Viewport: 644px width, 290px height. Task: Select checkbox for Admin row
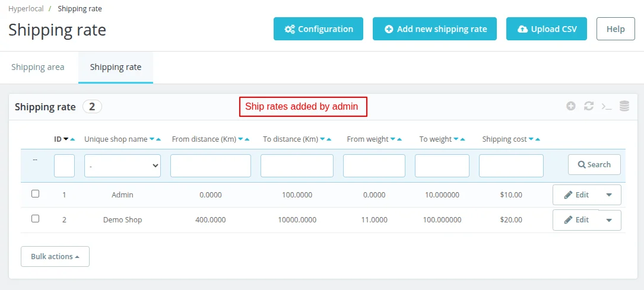tap(36, 193)
